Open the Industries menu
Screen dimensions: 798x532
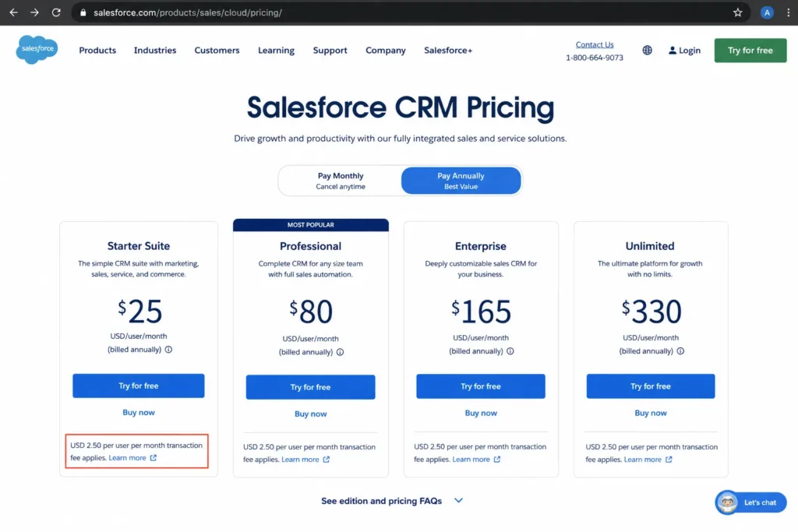tap(155, 51)
